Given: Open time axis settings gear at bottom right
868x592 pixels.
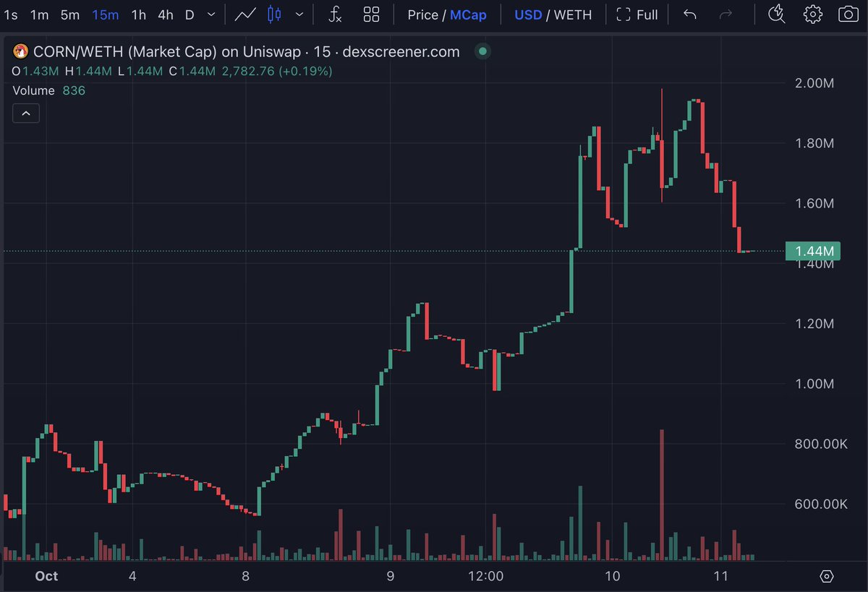Looking at the screenshot, I should 827,576.
